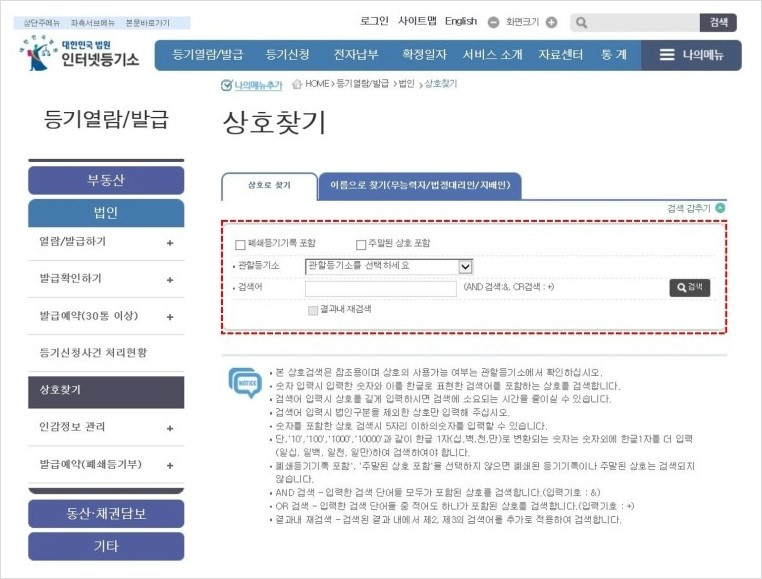Click 법인 breadcrumb link
Screen dimensions: 762x579
pos(406,84)
